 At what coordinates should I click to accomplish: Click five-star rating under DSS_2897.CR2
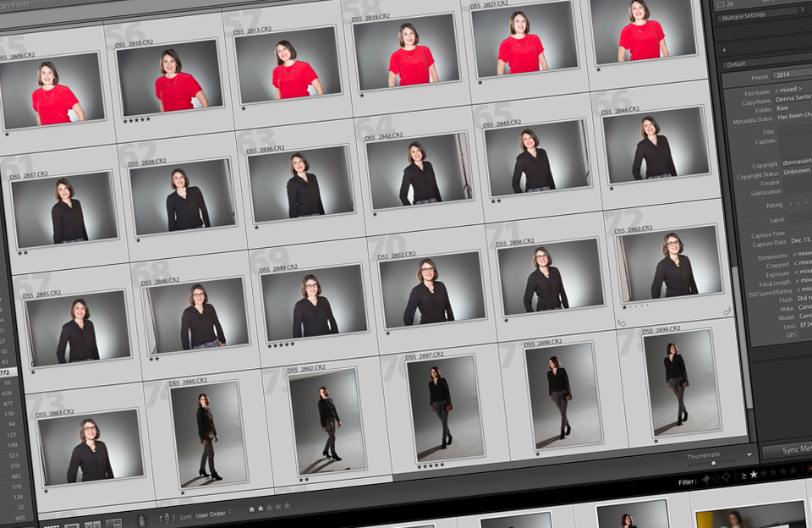point(431,466)
